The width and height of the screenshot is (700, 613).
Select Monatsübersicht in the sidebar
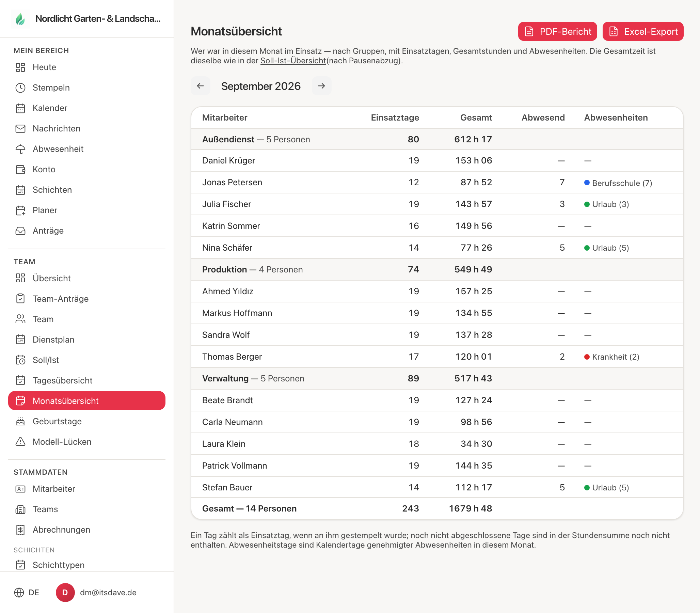87,400
